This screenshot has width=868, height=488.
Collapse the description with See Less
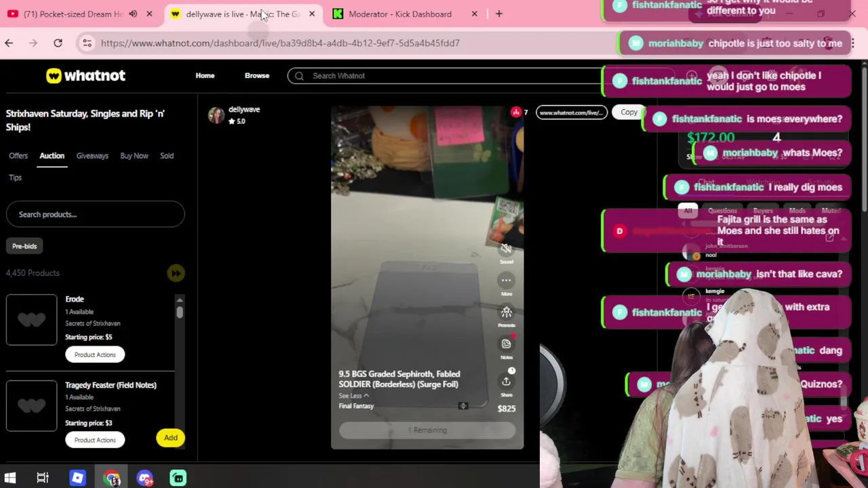pos(353,396)
